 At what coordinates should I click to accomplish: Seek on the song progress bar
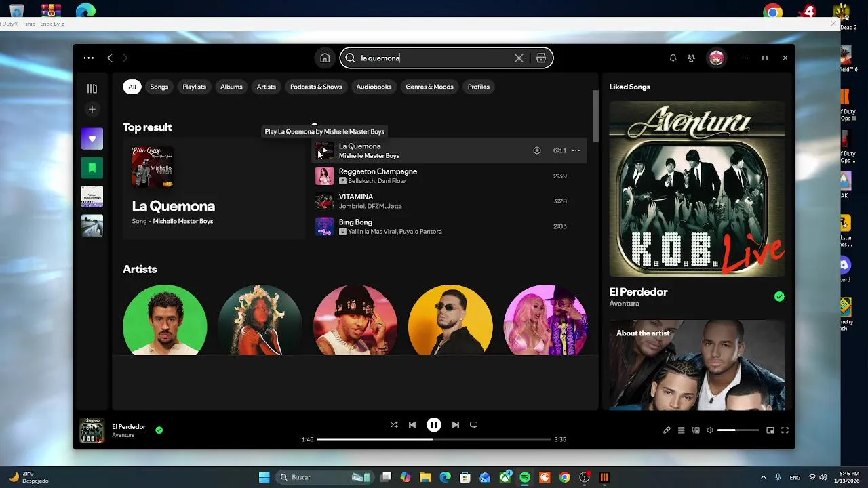[x=434, y=439]
